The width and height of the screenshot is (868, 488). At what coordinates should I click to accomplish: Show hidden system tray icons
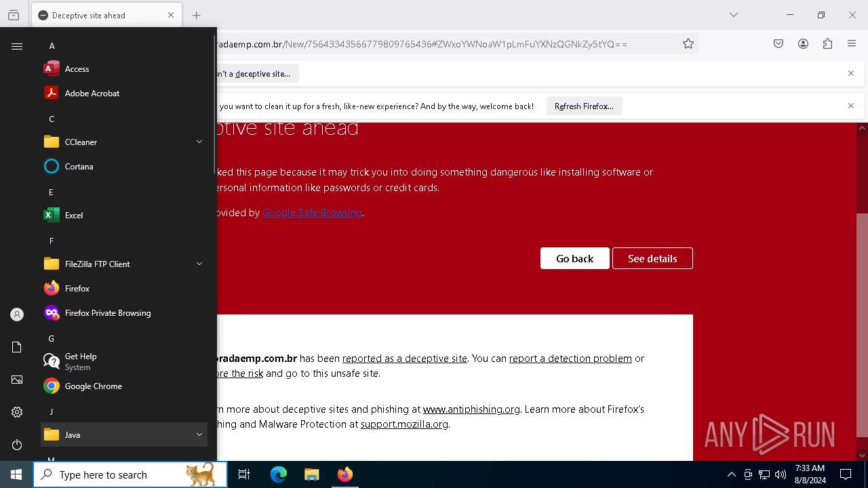click(x=731, y=474)
